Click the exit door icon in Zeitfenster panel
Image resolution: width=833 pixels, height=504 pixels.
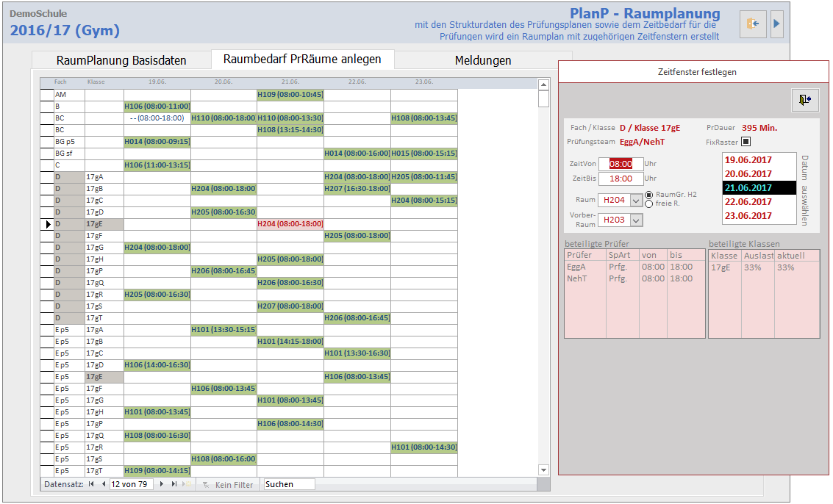click(805, 101)
